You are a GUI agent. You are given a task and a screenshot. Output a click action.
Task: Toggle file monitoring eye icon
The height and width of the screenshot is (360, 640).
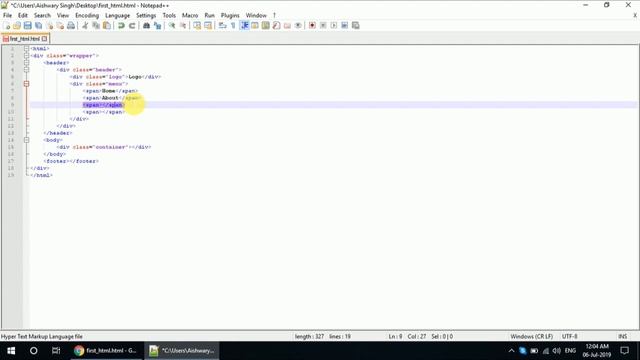298,26
